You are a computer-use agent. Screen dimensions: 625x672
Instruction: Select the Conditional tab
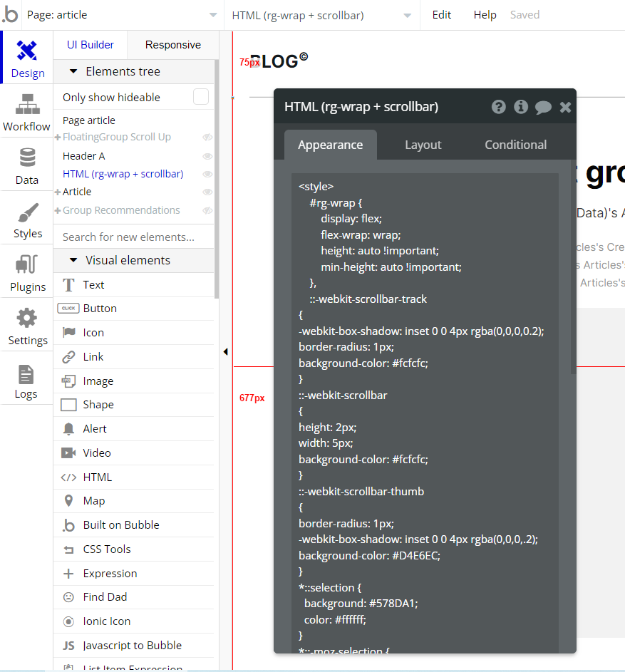(516, 145)
